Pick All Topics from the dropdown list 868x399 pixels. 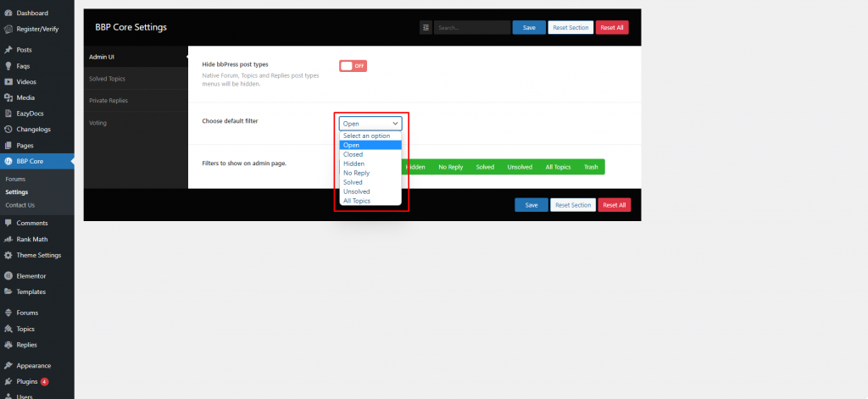coord(370,201)
